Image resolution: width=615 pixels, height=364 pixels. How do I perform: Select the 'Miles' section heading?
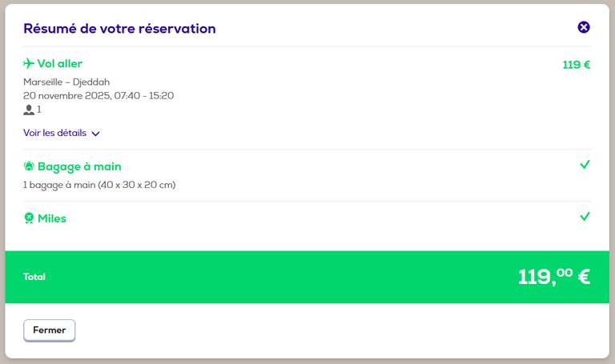pos(52,218)
